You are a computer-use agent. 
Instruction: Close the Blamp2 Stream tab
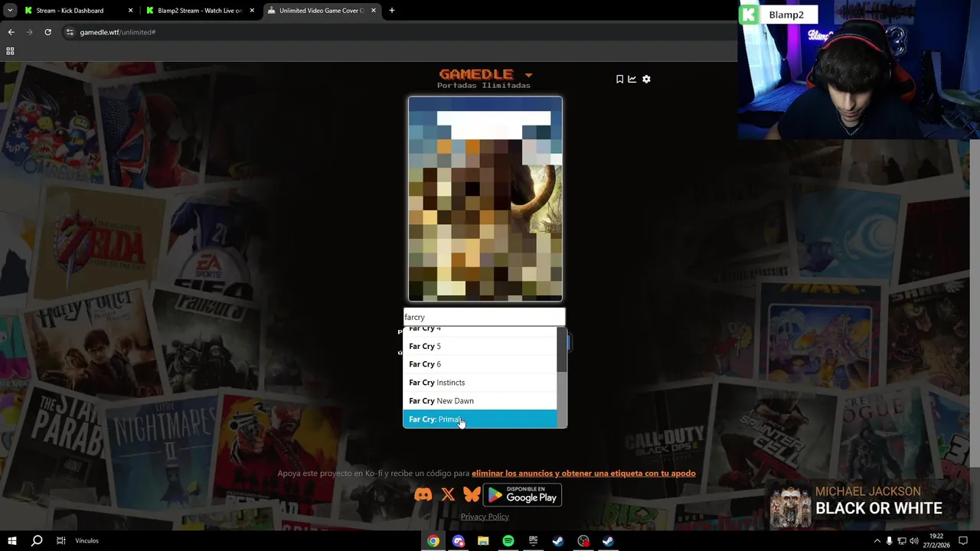pos(252,11)
